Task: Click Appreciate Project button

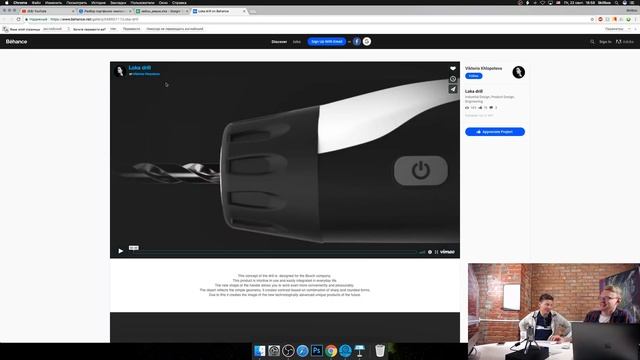Action: click(x=495, y=132)
